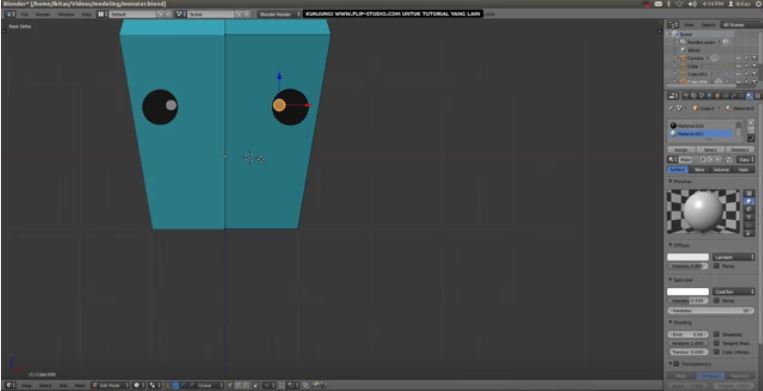Set preview to flat plane shape
763x391 pixels.
pyautogui.click(x=749, y=193)
